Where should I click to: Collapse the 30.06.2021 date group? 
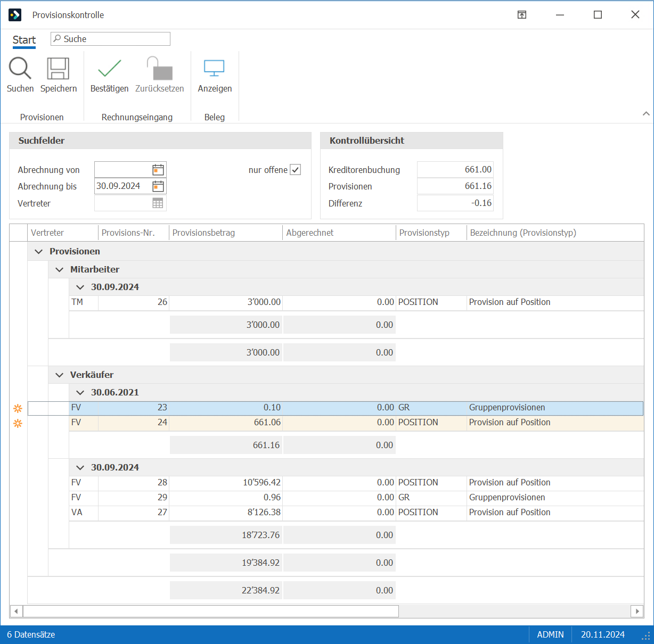[80, 392]
